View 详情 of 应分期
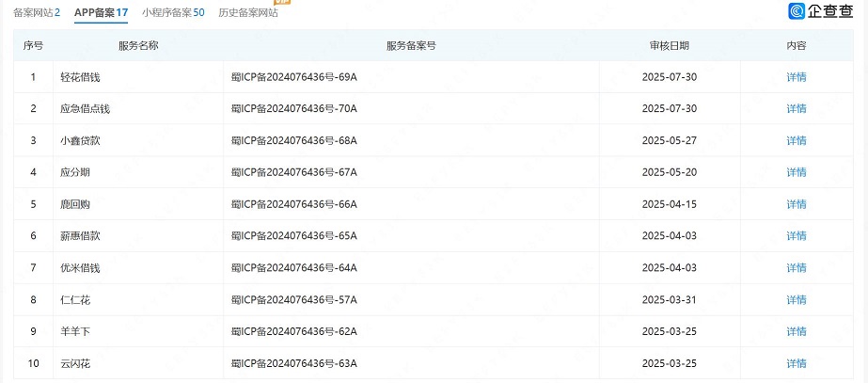This screenshot has width=868, height=383. pyautogui.click(x=797, y=172)
